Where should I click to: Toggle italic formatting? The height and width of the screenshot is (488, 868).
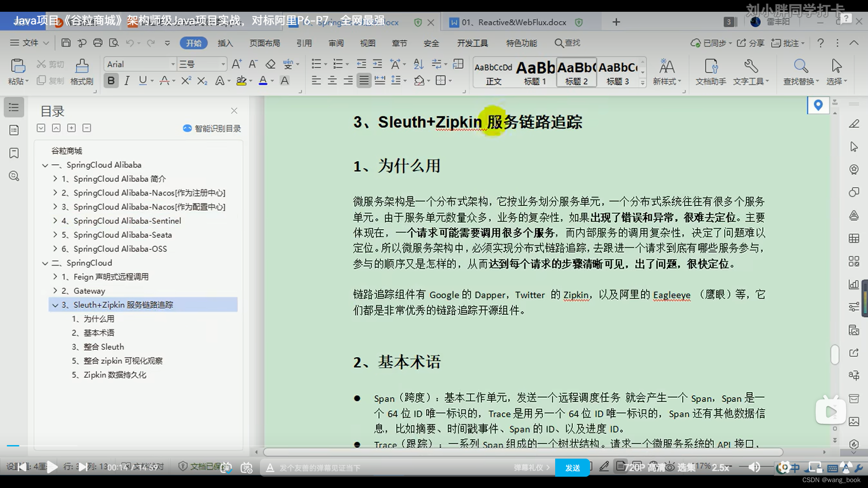pyautogui.click(x=127, y=81)
